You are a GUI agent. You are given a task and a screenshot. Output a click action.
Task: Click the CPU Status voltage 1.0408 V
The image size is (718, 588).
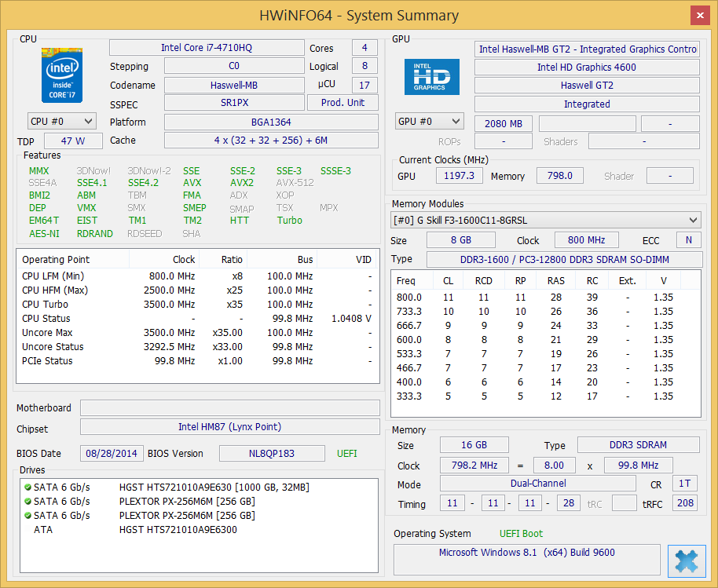click(351, 319)
